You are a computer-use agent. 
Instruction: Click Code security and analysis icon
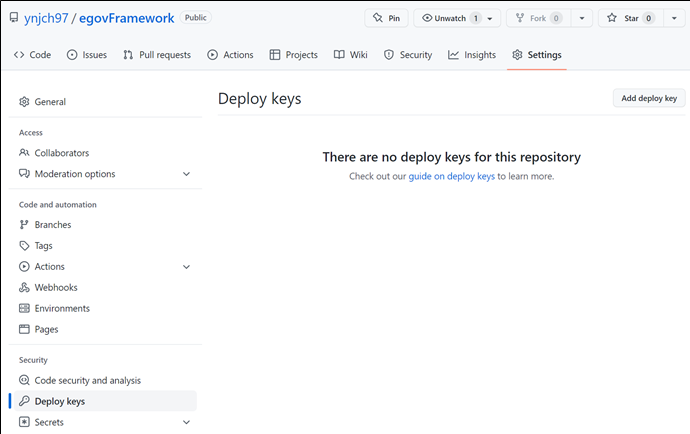[24, 380]
